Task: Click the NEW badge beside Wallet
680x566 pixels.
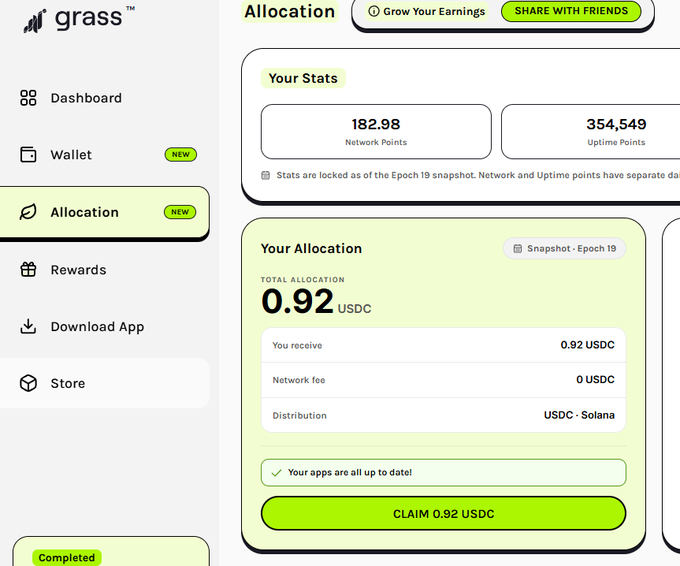Action: [180, 154]
